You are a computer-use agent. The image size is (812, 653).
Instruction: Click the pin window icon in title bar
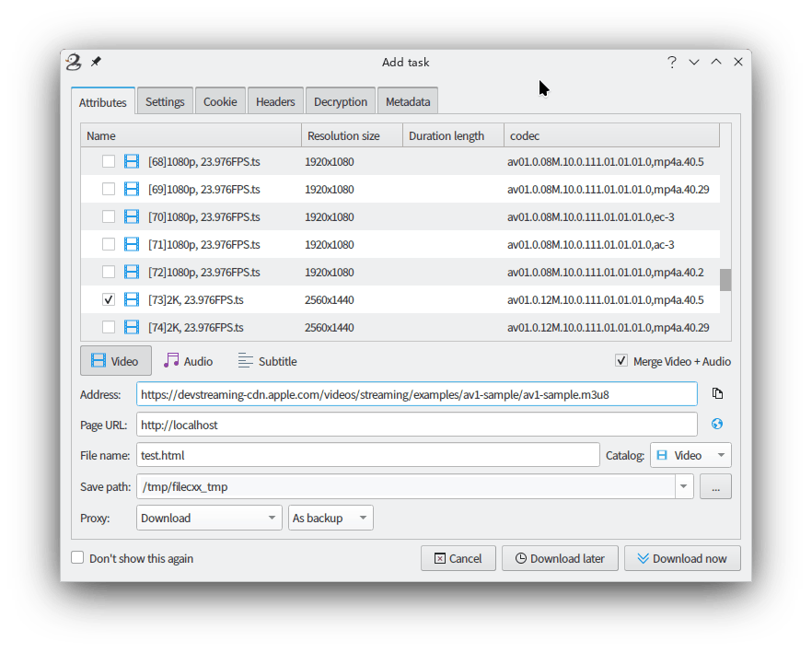click(96, 62)
